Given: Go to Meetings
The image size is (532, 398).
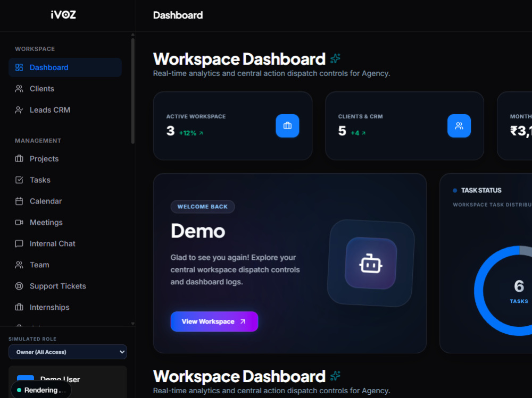Looking at the screenshot, I should pos(65,223).
